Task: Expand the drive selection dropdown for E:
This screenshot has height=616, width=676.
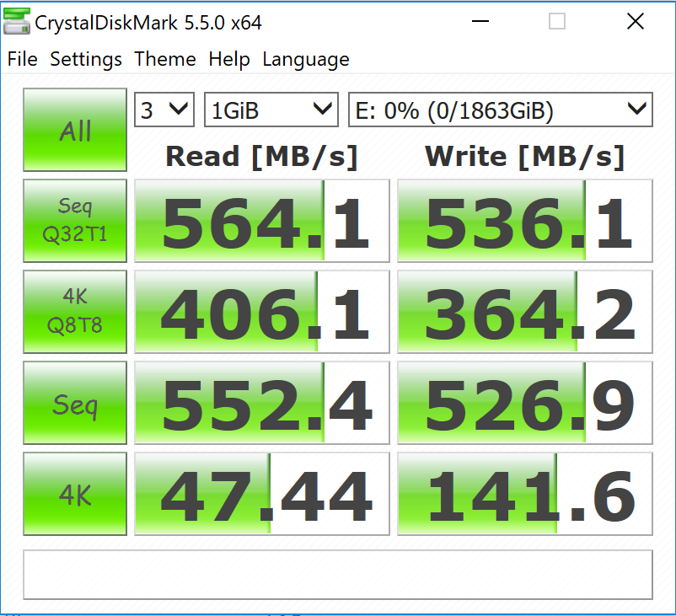Action: pos(500,110)
